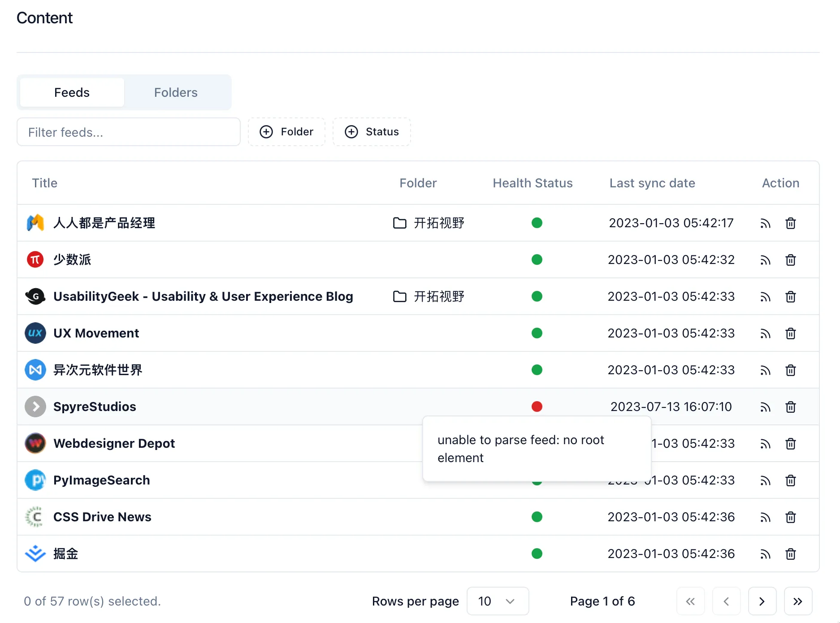Viewport: 840px width, 623px height.
Task: Click the green status dot for 人人都是产品经理
Action: tap(537, 223)
